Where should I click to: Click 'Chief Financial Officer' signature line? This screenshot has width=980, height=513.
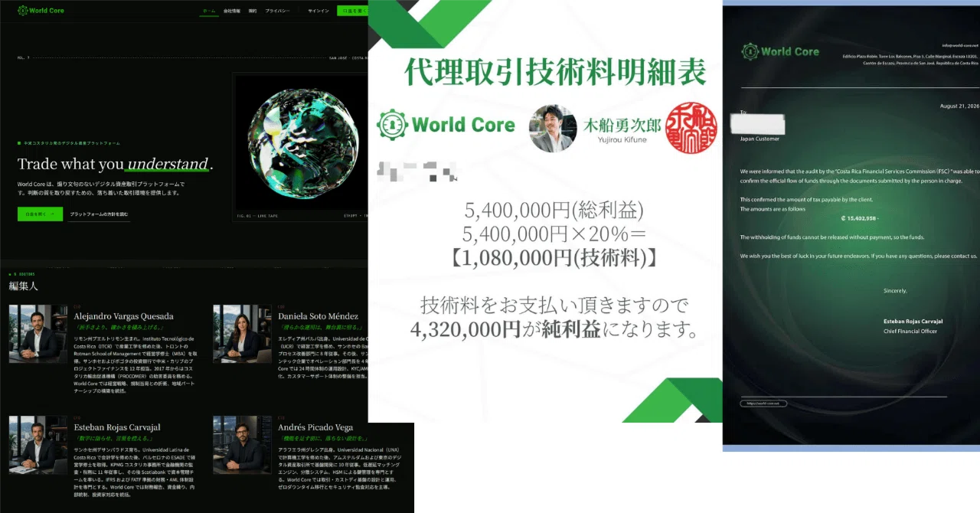tap(910, 332)
